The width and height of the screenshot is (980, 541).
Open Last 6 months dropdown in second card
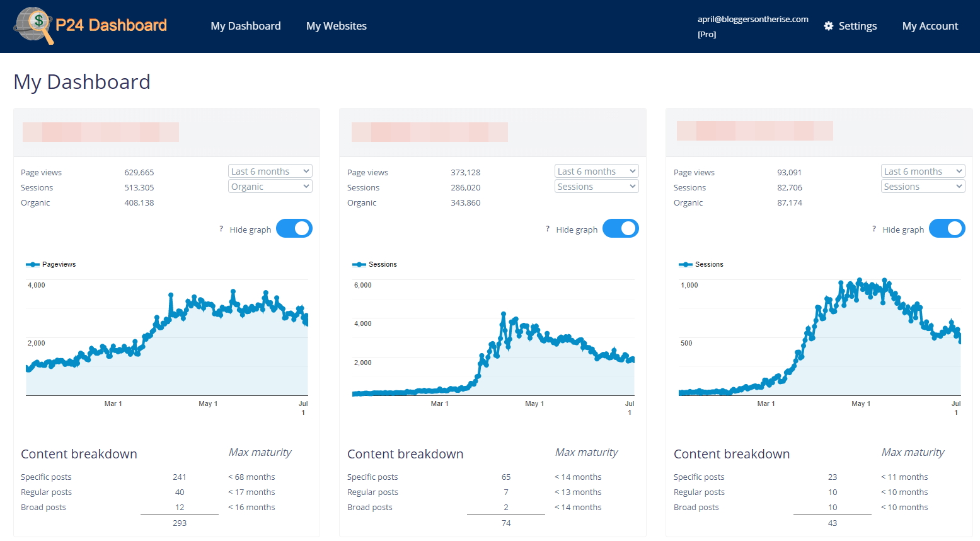pyautogui.click(x=597, y=172)
